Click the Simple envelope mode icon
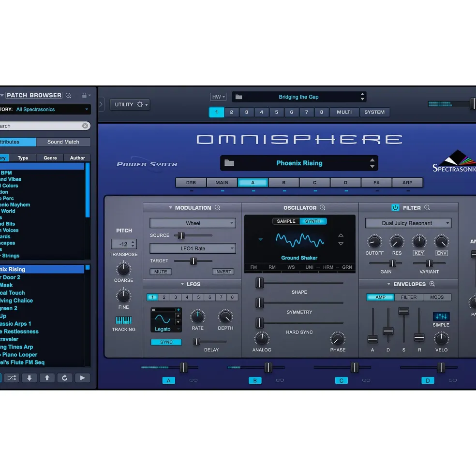The image size is (476, 476). pos(441,317)
